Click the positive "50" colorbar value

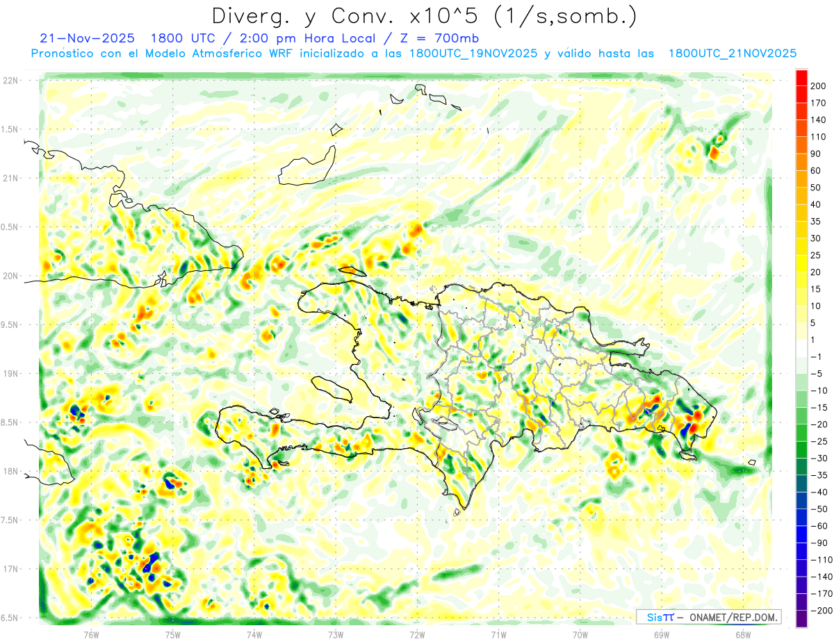816,188
